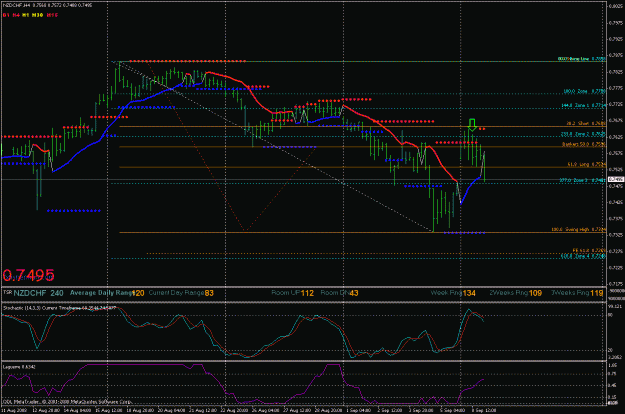This screenshot has width=625, height=414.
Task: Click the Current Day Range value 83
Action: [209, 293]
